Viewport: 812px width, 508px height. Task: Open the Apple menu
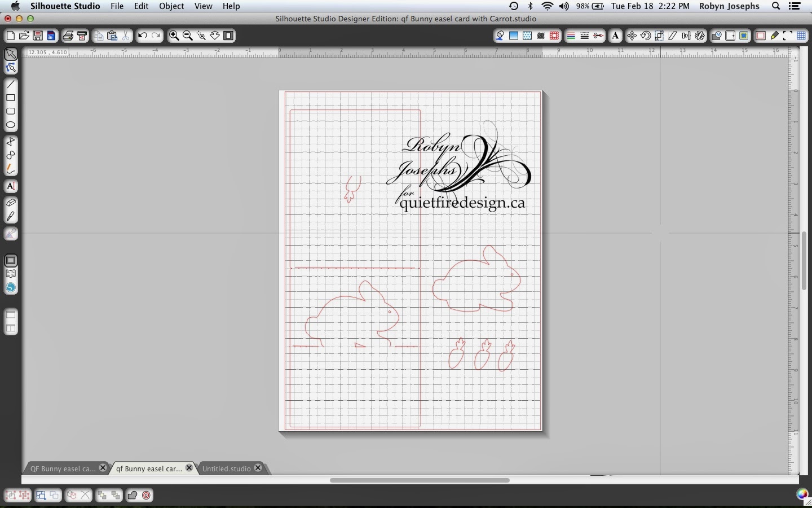click(15, 6)
